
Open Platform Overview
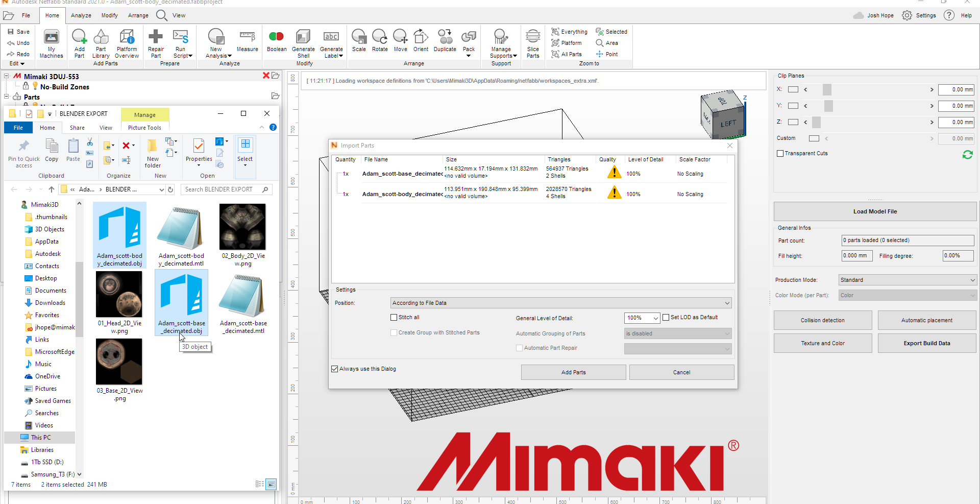point(127,43)
